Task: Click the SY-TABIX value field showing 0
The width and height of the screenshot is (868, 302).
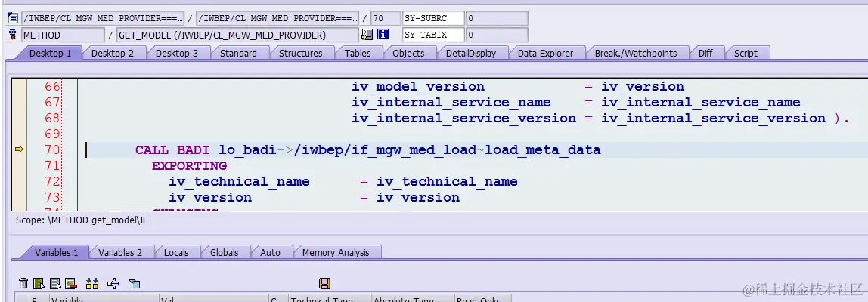Action: [x=497, y=35]
